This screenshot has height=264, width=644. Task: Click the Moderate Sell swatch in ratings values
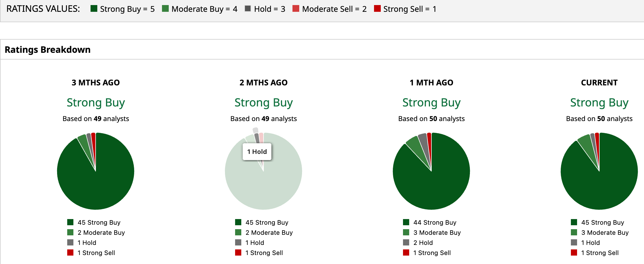(x=296, y=9)
